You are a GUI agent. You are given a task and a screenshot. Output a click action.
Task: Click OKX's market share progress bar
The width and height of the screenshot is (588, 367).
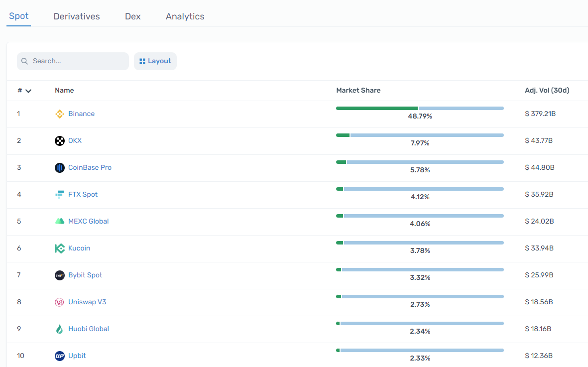[x=420, y=135]
